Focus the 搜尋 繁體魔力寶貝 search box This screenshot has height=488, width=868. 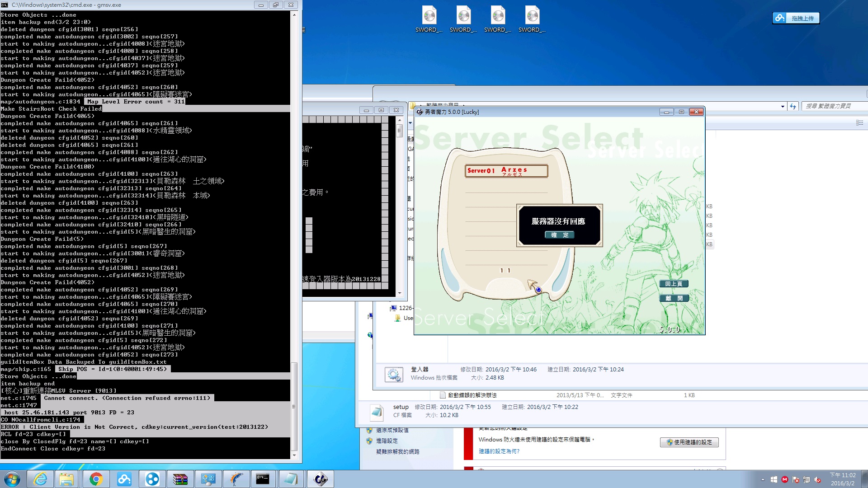click(x=834, y=106)
